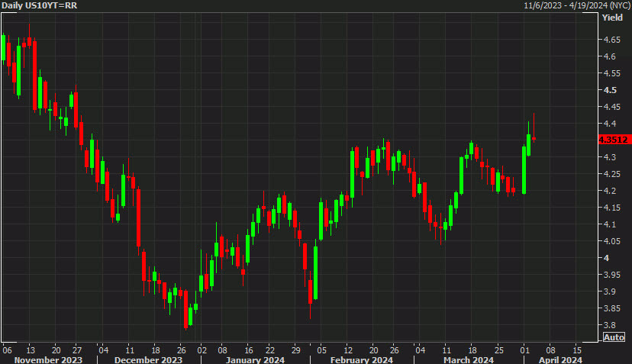Click the 13 date tick in November
This screenshot has height=364, width=632.
tap(31, 350)
